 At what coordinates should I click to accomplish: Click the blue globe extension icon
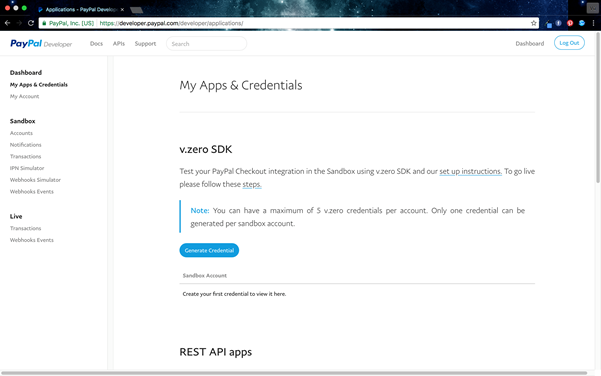pyautogui.click(x=582, y=23)
